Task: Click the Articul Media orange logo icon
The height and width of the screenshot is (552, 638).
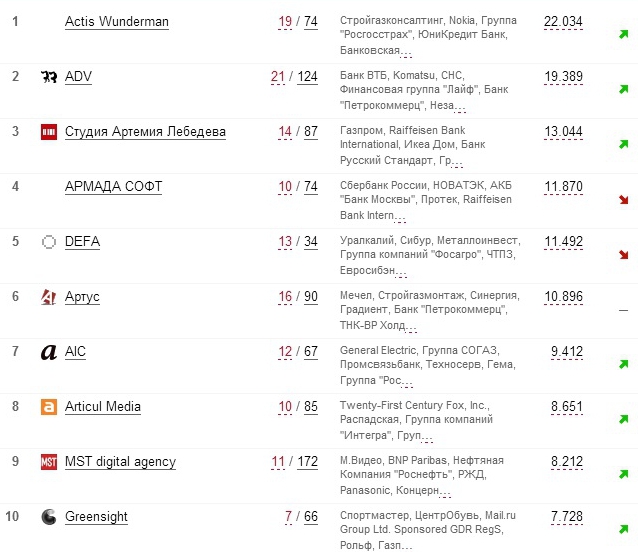Action: (x=48, y=407)
